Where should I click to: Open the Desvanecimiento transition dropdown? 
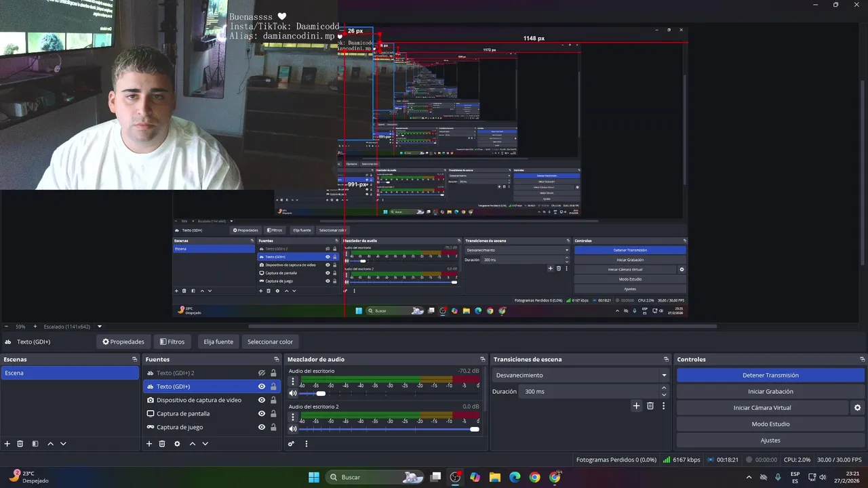click(580, 375)
